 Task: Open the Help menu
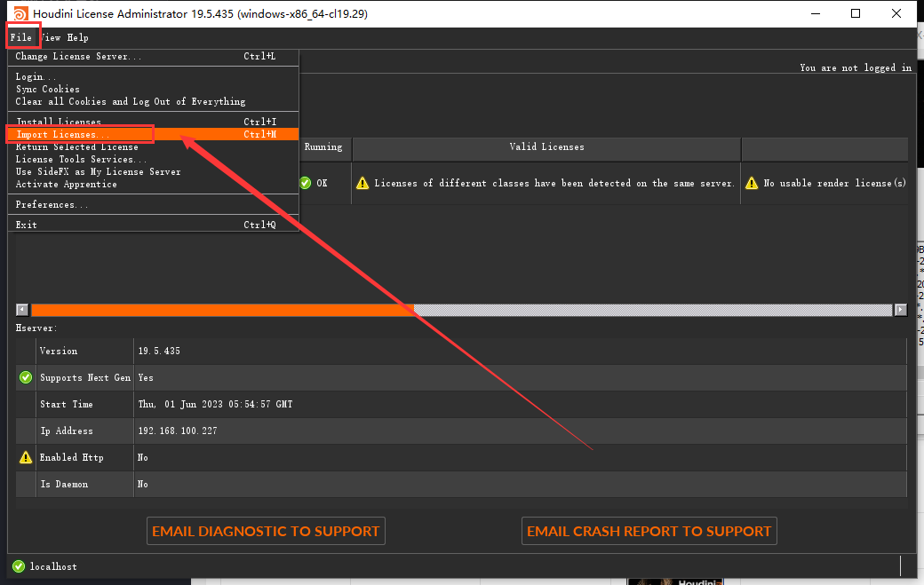click(77, 37)
